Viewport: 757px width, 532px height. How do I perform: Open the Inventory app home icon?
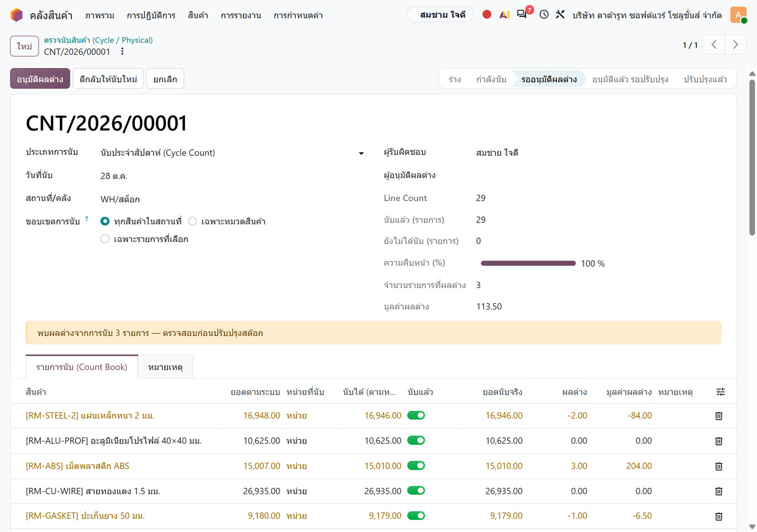pyautogui.click(x=16, y=15)
